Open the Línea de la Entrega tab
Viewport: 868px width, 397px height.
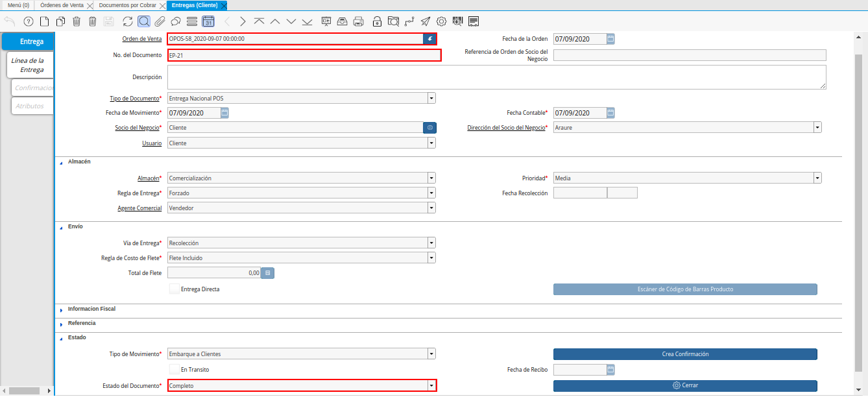(x=30, y=65)
